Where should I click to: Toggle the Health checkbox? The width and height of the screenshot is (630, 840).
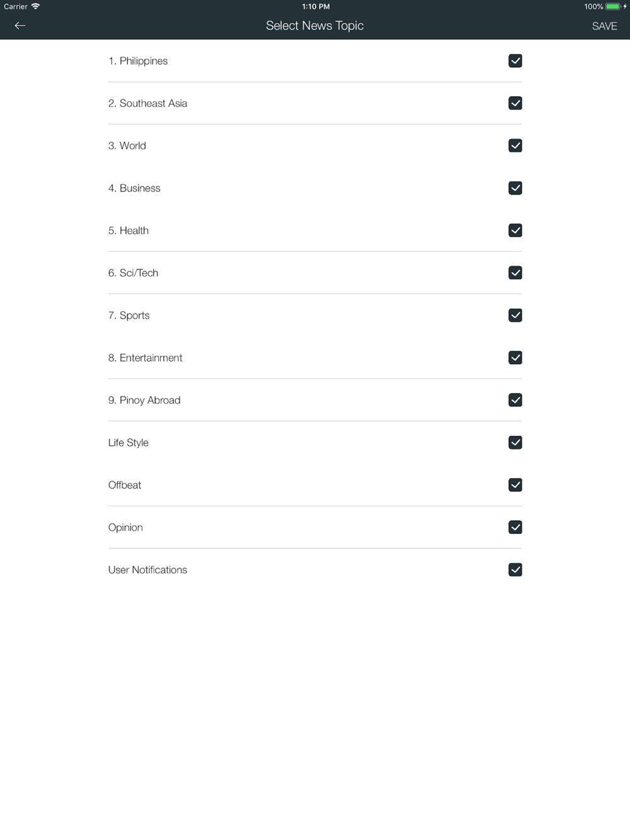tap(515, 230)
